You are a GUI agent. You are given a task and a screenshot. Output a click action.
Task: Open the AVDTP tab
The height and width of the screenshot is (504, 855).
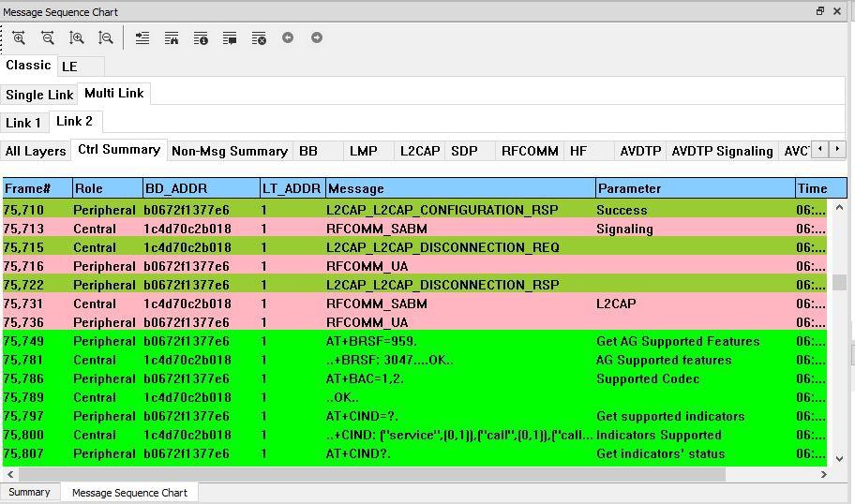[640, 151]
